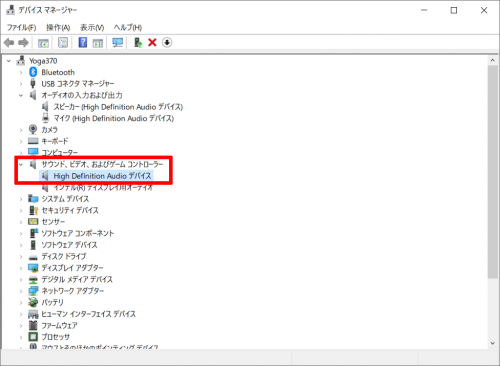This screenshot has height=366, width=500.
Task: Click the Update driver toolbar icon
Action: (138, 42)
